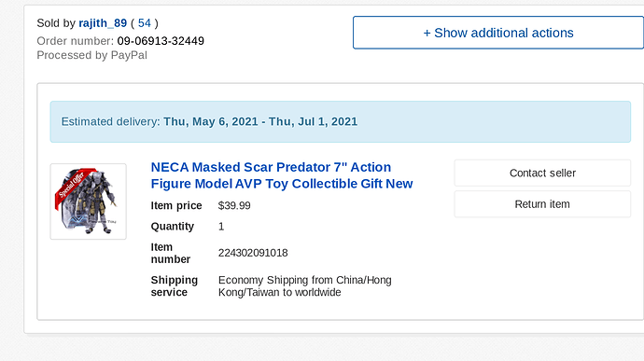Expand Show additional actions
The height and width of the screenshot is (361, 644).
coord(497,33)
